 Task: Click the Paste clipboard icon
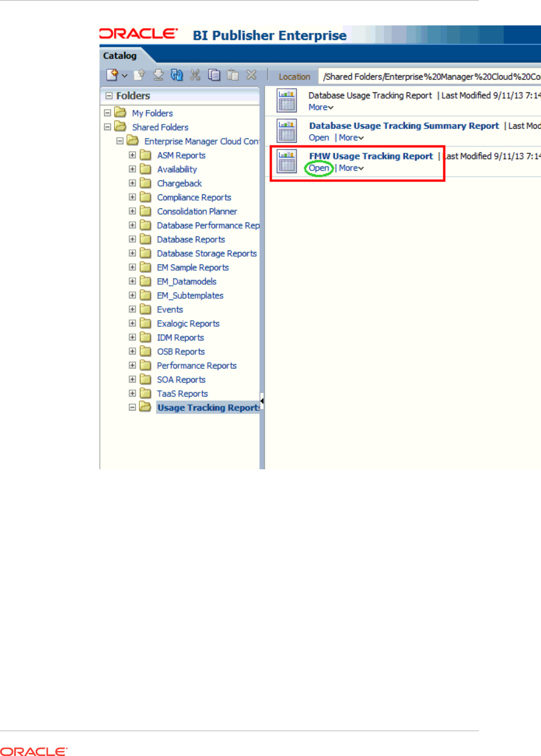[x=233, y=75]
